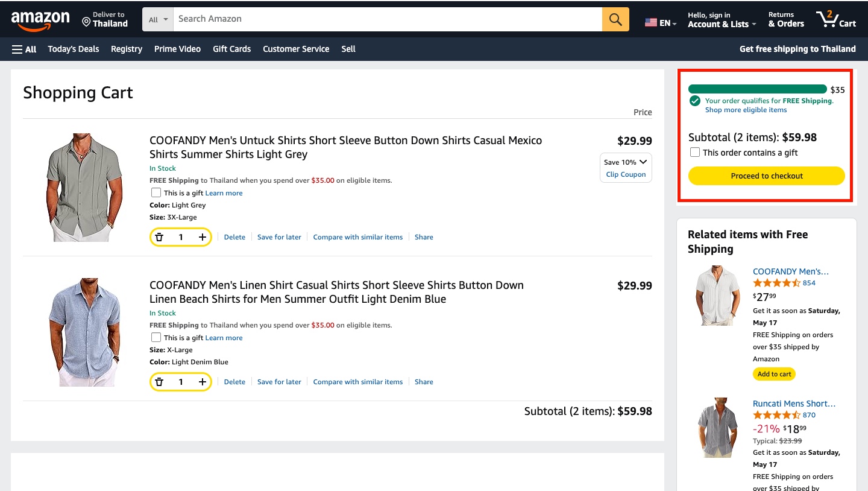Click the 854 reviews count
Viewport: 868px width, 491px height.
coord(809,283)
